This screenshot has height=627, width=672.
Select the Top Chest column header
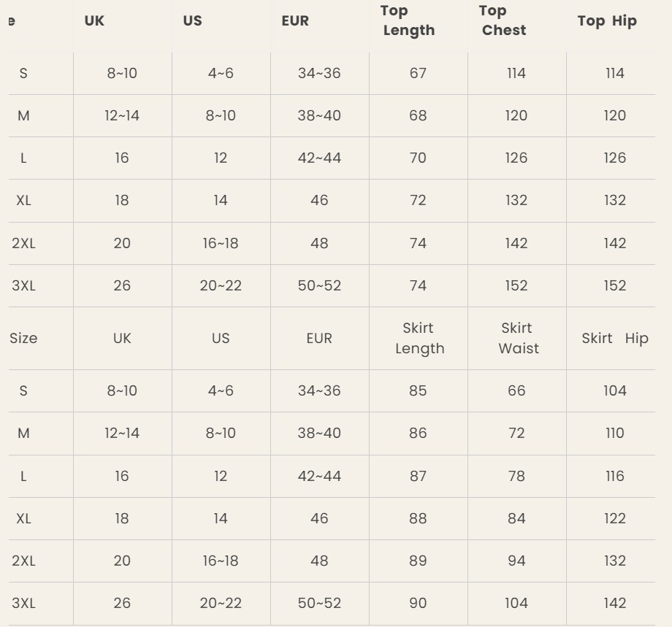click(504, 21)
